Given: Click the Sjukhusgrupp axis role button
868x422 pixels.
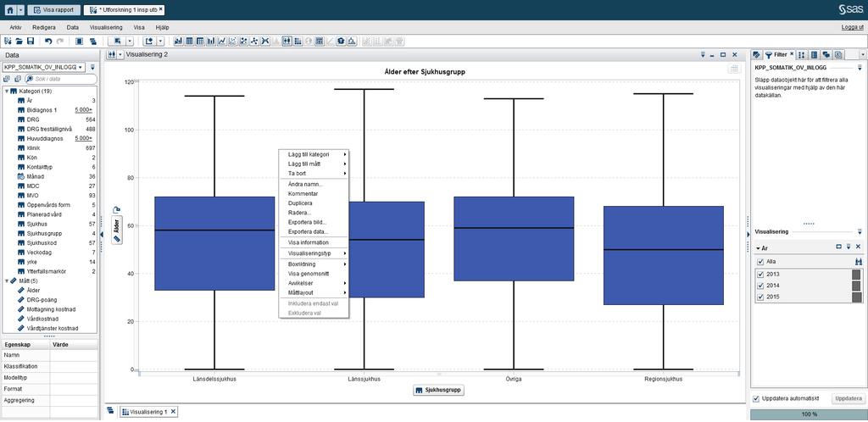Looking at the screenshot, I should pyautogui.click(x=439, y=391).
